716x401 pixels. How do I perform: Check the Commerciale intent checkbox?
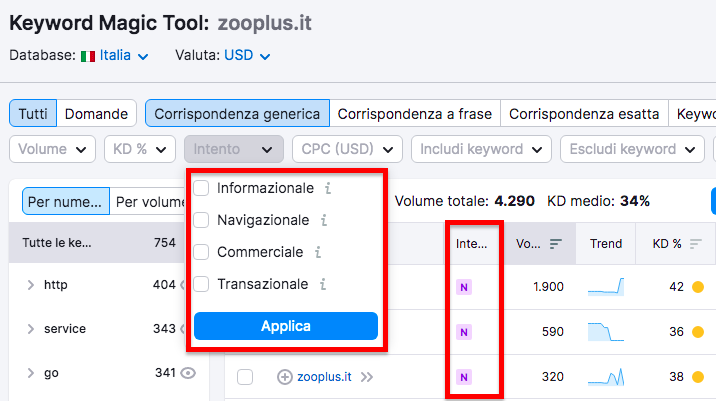(201, 252)
